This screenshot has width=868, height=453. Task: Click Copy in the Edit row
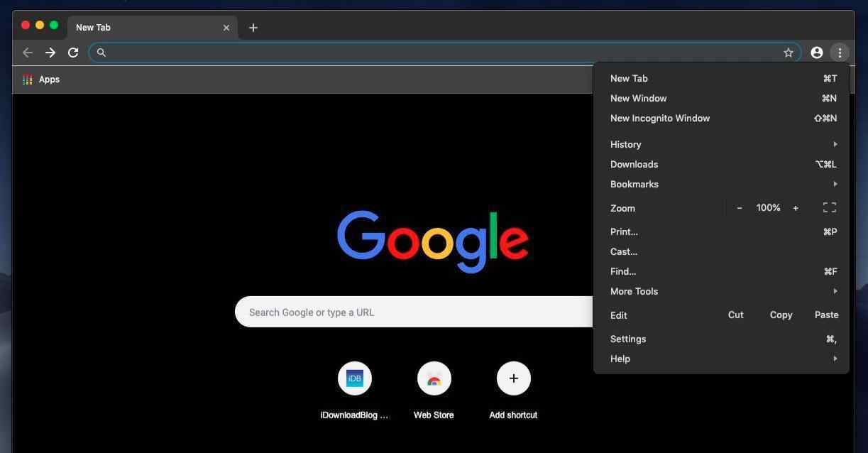click(781, 315)
